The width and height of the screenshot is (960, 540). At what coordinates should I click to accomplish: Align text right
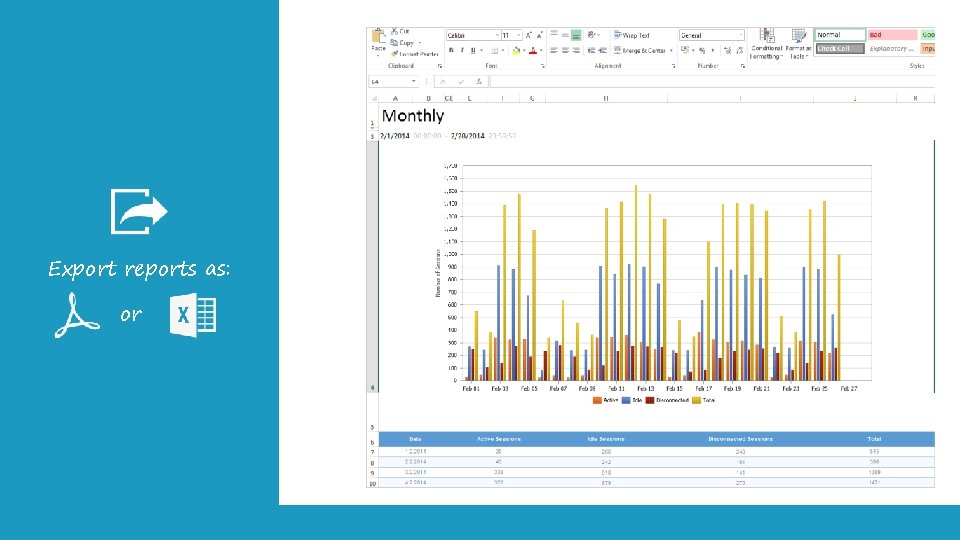pyautogui.click(x=576, y=50)
